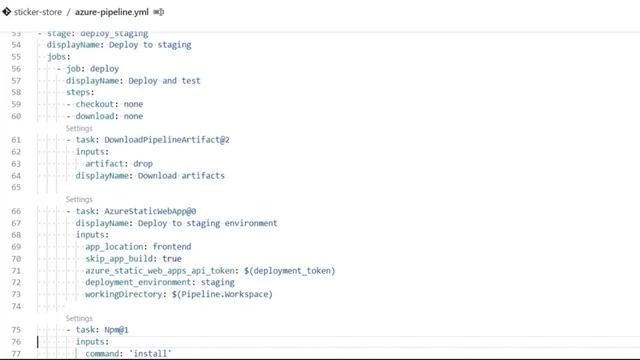Click the azure-pipeline.yml file name

(112, 12)
